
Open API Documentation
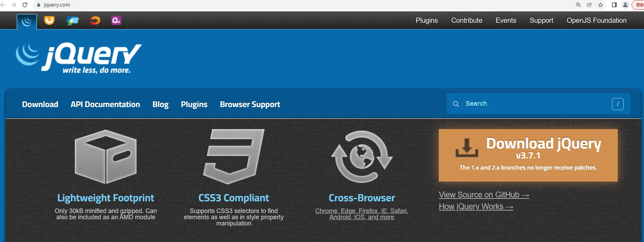tap(105, 104)
